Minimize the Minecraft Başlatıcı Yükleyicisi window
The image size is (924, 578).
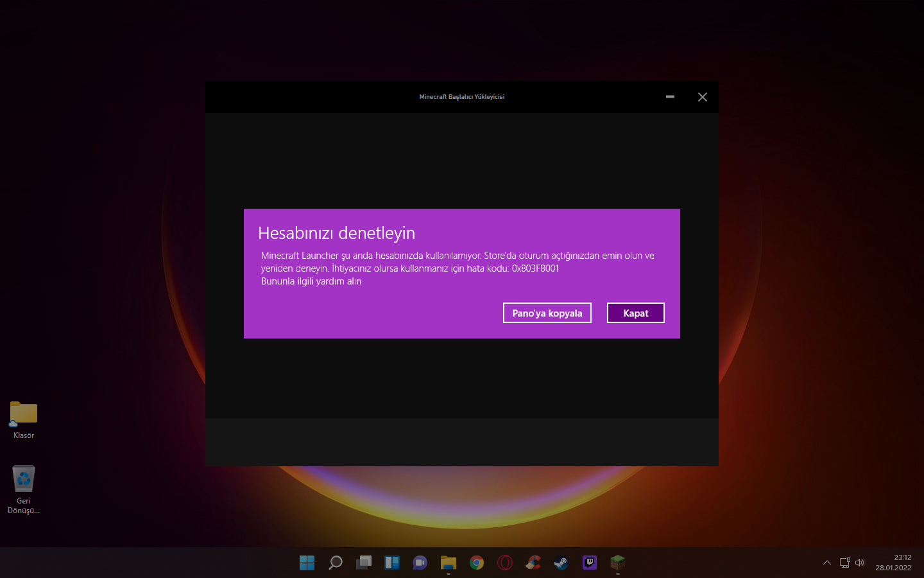(670, 97)
